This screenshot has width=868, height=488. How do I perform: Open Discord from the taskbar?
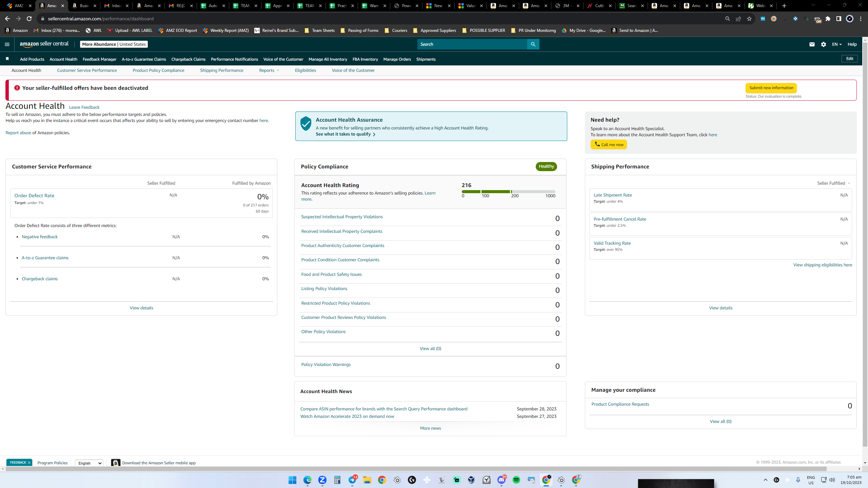click(502, 480)
